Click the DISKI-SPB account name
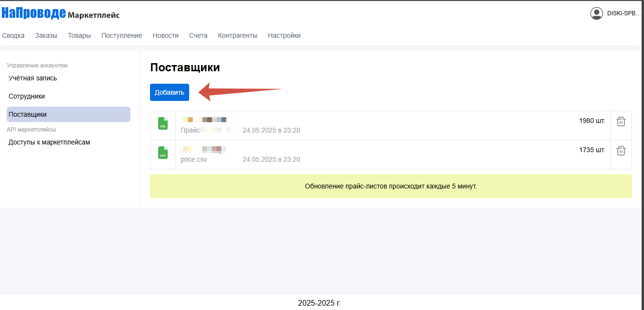This screenshot has width=644, height=310. 623,13
